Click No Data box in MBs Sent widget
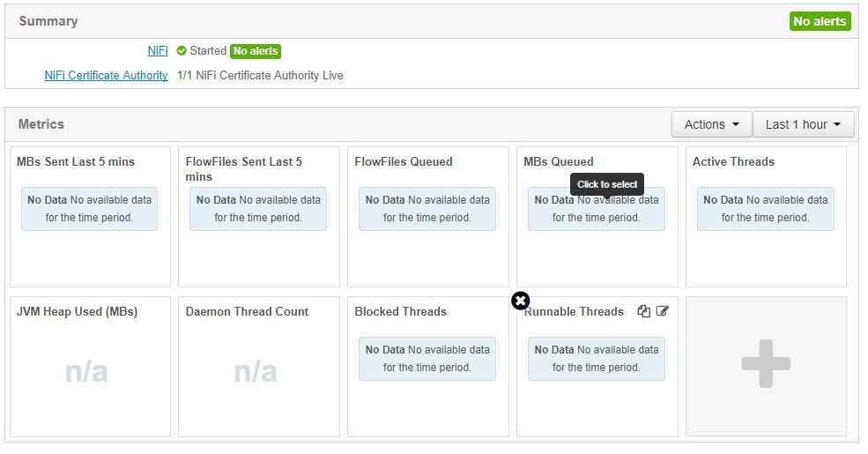 pyautogui.click(x=89, y=209)
